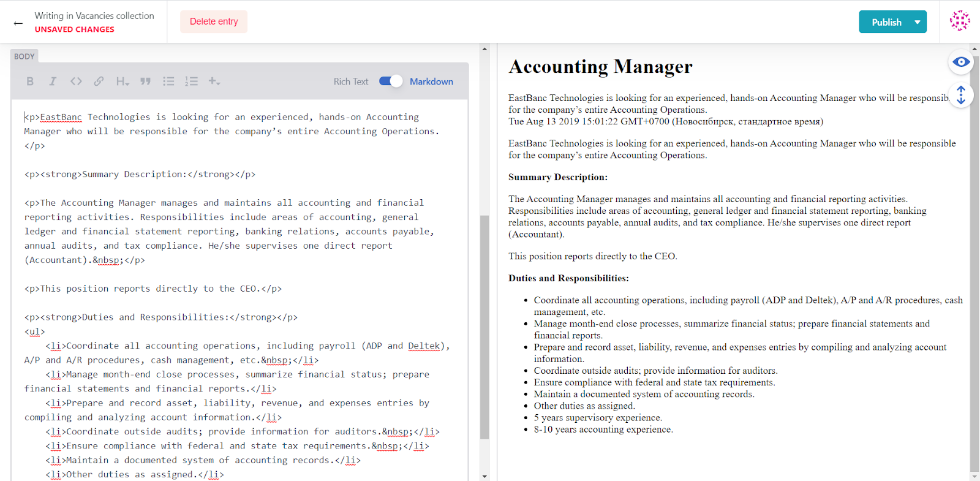Click 'Summary Description:' in the preview
Screen dimensions: 980x481
[558, 177]
